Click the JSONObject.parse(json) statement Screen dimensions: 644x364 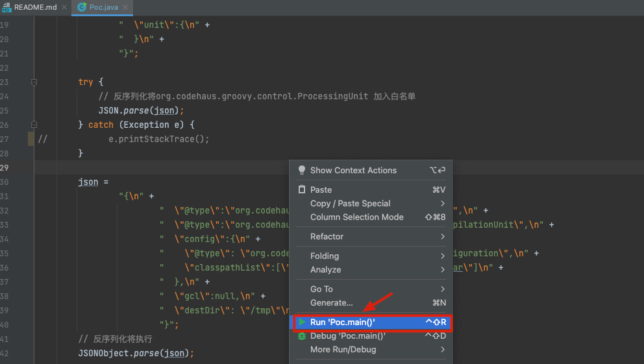coord(136,354)
